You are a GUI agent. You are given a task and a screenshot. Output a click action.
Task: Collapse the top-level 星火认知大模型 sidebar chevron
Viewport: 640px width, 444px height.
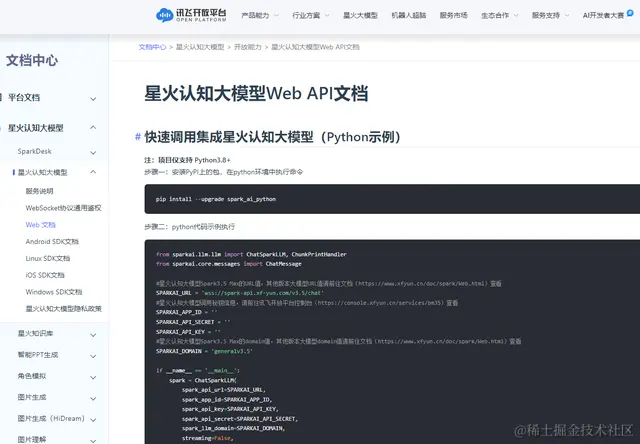pyautogui.click(x=93, y=127)
